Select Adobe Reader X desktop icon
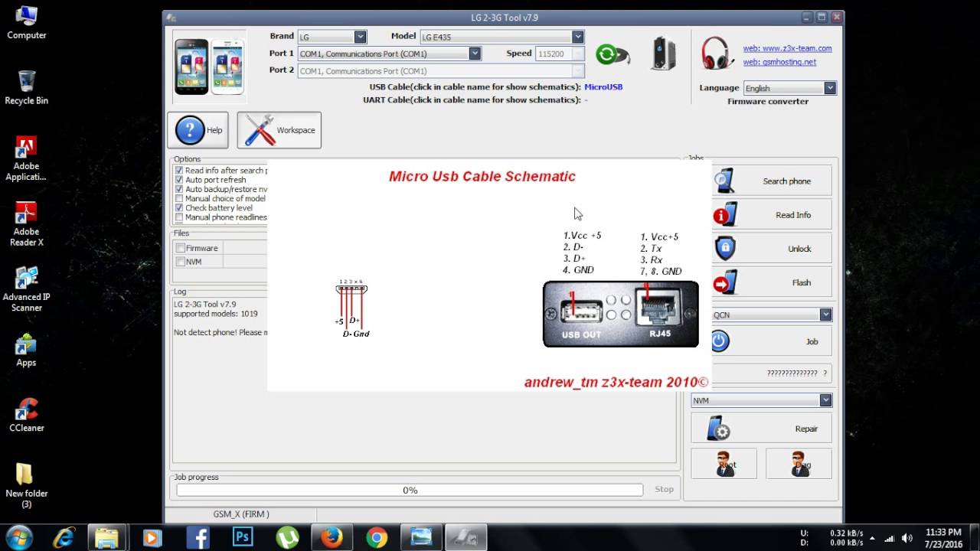 [x=27, y=224]
